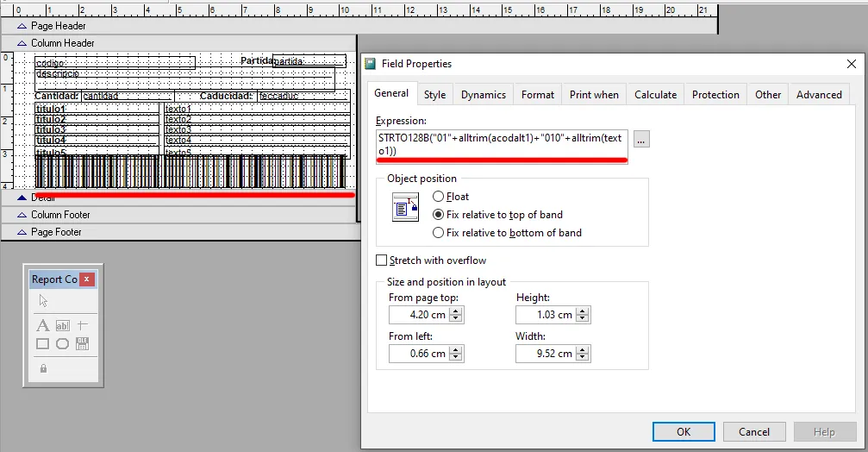Viewport: 868px width, 452px height.
Task: Click into the Expression text field
Action: [500, 144]
